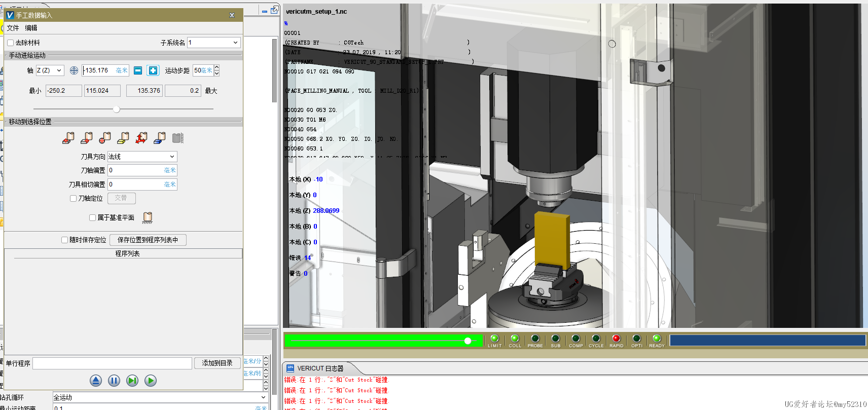868x410 pixels.
Task: Click the maximum limit field 0.2
Action: [x=183, y=91]
